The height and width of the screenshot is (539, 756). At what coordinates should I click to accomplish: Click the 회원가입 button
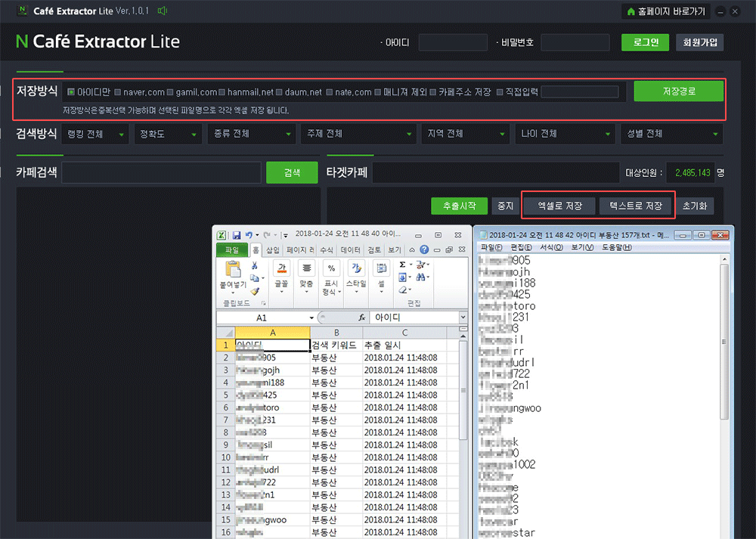point(699,42)
